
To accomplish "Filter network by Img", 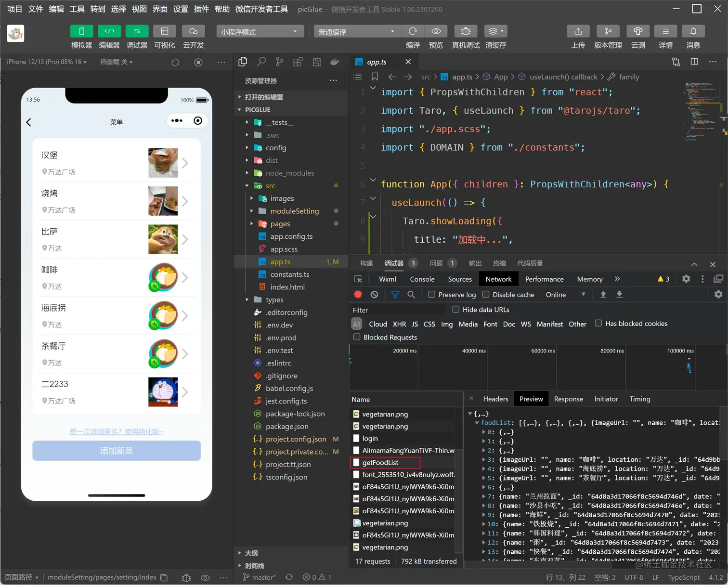I will point(447,324).
